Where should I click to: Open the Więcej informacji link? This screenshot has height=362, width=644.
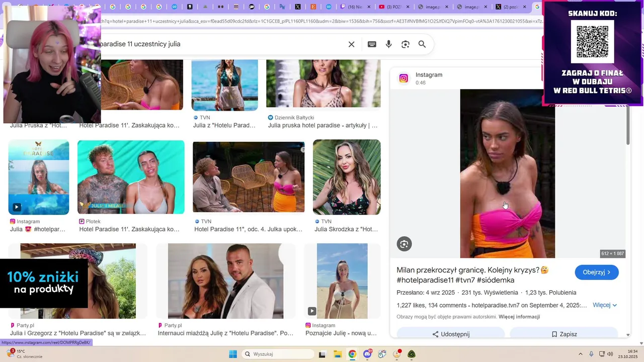(519, 317)
